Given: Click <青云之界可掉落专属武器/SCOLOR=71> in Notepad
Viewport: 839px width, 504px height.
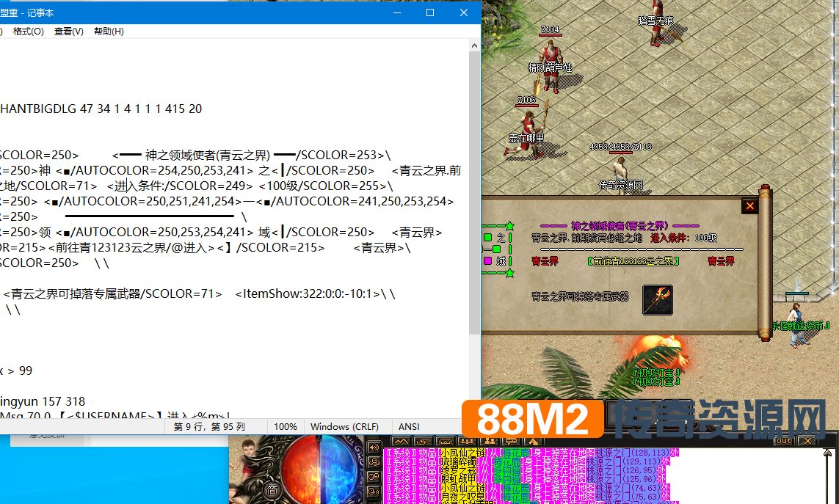Looking at the screenshot, I should pos(112,293).
